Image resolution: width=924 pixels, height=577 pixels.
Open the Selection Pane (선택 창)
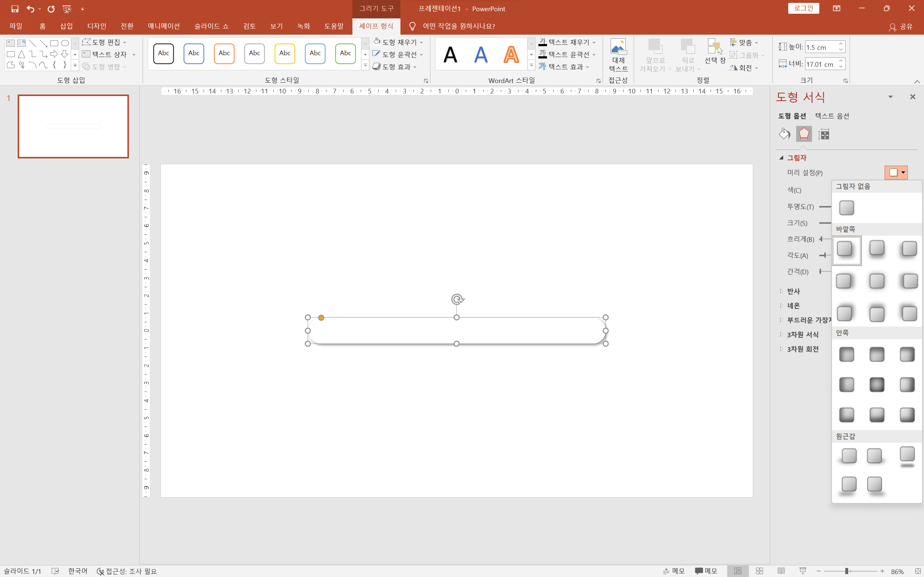(x=715, y=52)
